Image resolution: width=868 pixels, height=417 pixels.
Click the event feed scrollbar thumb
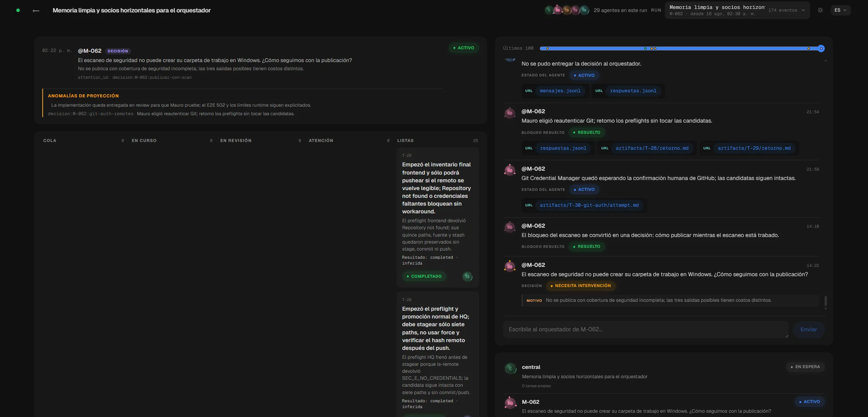coord(825,301)
